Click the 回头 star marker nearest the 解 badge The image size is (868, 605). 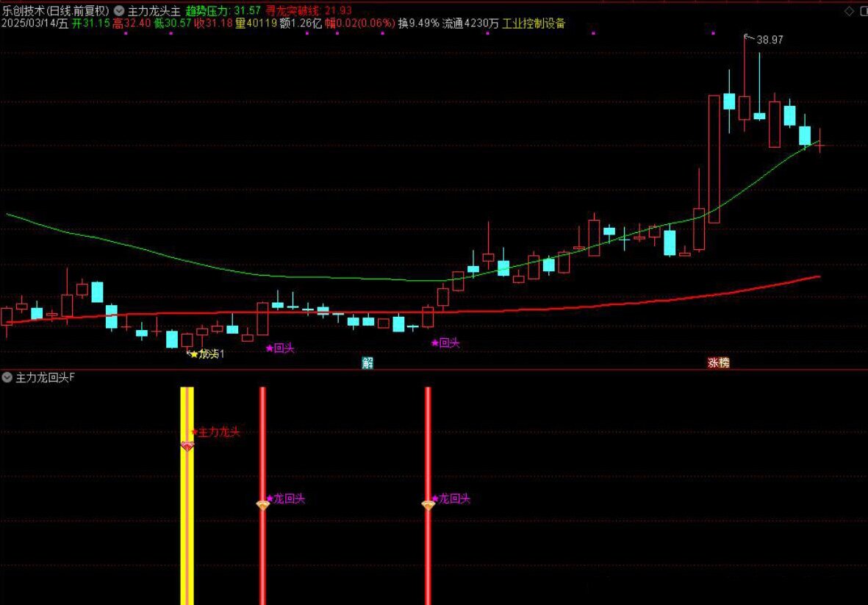pos(445,343)
